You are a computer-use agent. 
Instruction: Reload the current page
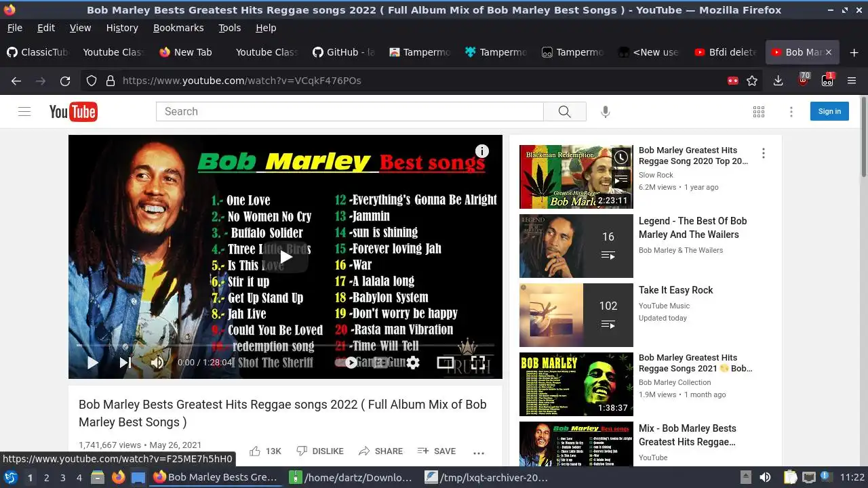point(65,81)
